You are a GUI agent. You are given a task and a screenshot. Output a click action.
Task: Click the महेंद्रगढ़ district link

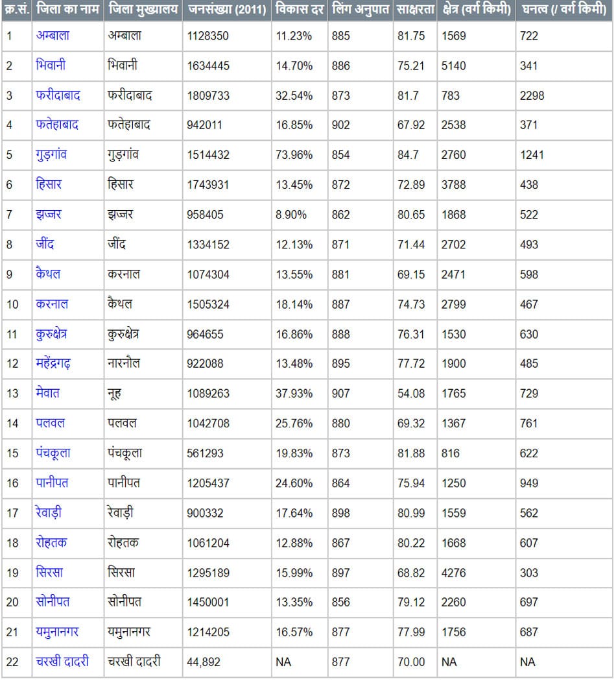tap(53, 364)
